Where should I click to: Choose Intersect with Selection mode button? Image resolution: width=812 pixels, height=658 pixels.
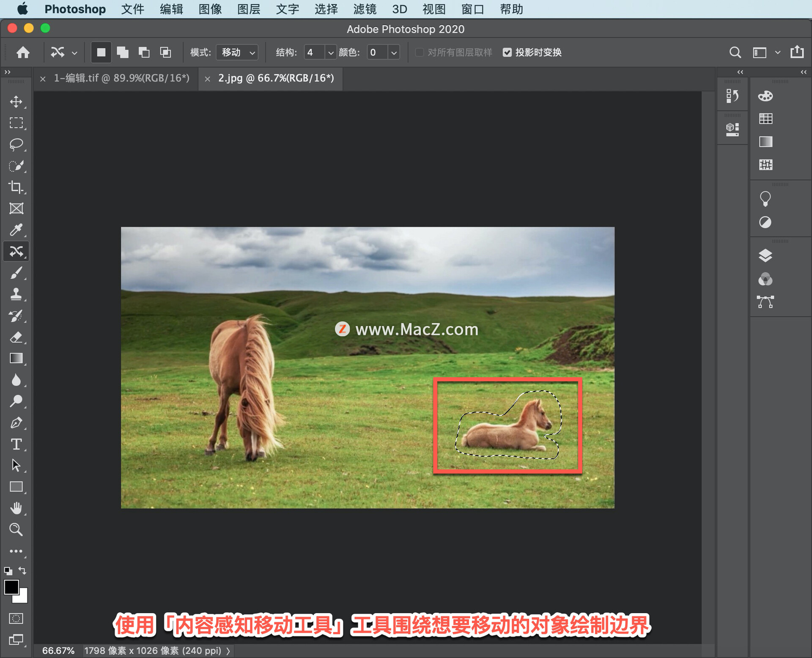coord(165,52)
